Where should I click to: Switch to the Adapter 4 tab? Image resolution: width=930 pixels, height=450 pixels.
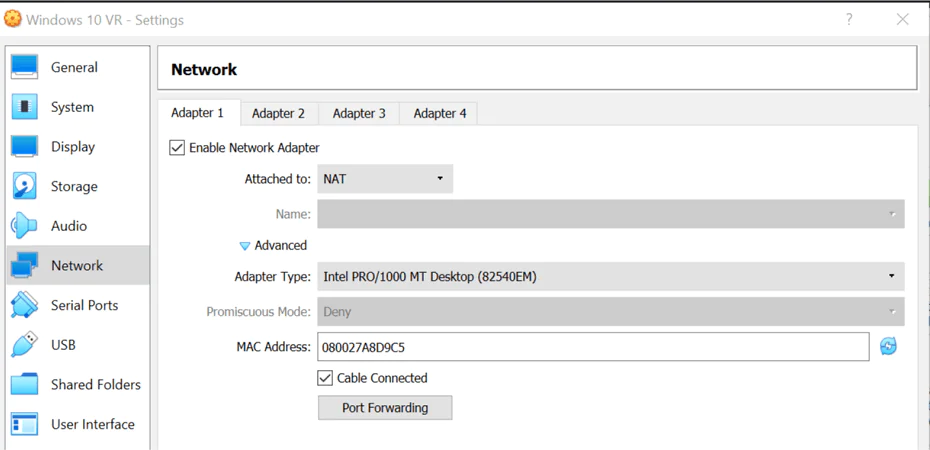tap(440, 113)
